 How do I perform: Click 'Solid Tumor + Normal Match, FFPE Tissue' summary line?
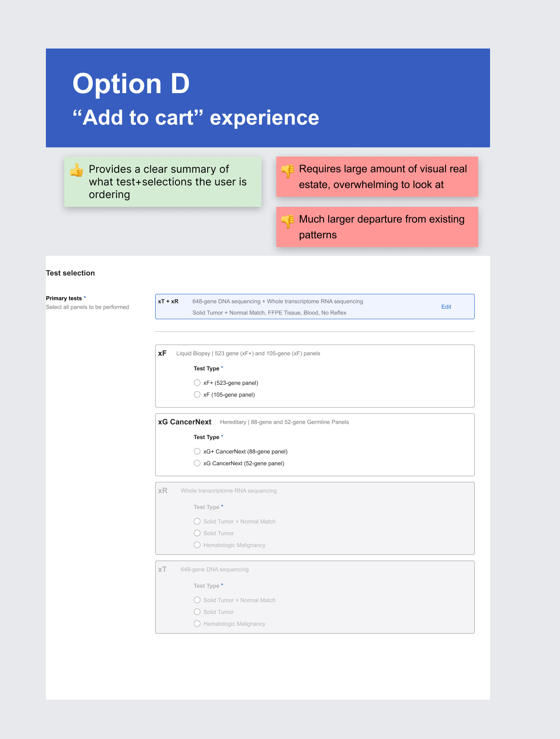(x=269, y=313)
